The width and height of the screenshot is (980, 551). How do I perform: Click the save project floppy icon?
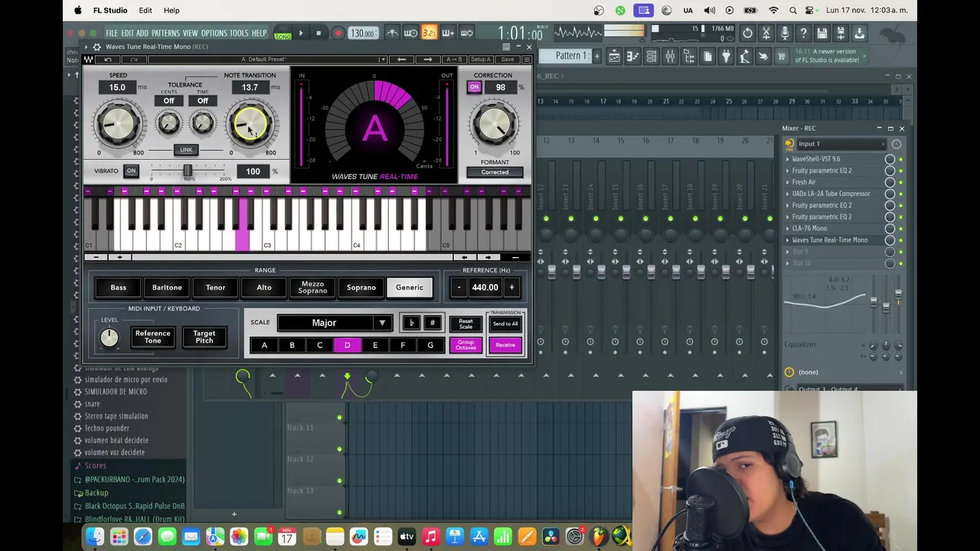(x=822, y=33)
